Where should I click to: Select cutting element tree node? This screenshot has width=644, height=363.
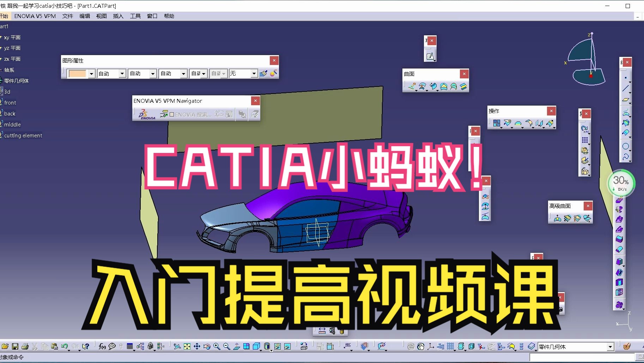coord(23,136)
